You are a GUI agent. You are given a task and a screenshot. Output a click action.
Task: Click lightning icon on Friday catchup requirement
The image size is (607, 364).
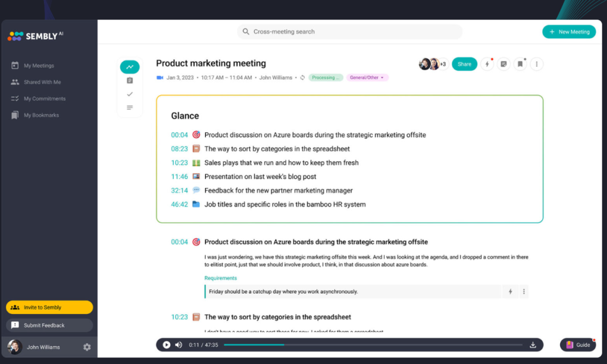point(510,292)
